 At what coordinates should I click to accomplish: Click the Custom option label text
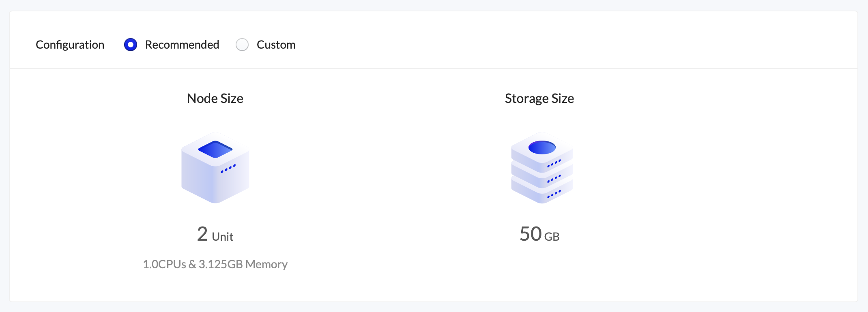coord(276,45)
